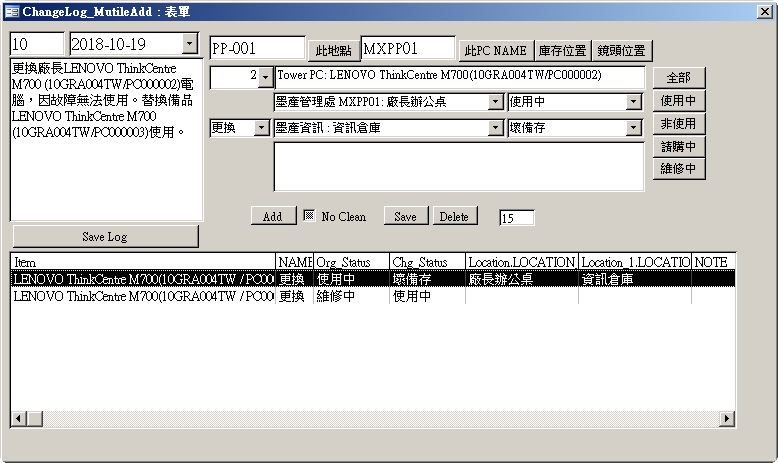Click the empty note text area
The height and width of the screenshot is (463, 778).
pyautogui.click(x=459, y=167)
